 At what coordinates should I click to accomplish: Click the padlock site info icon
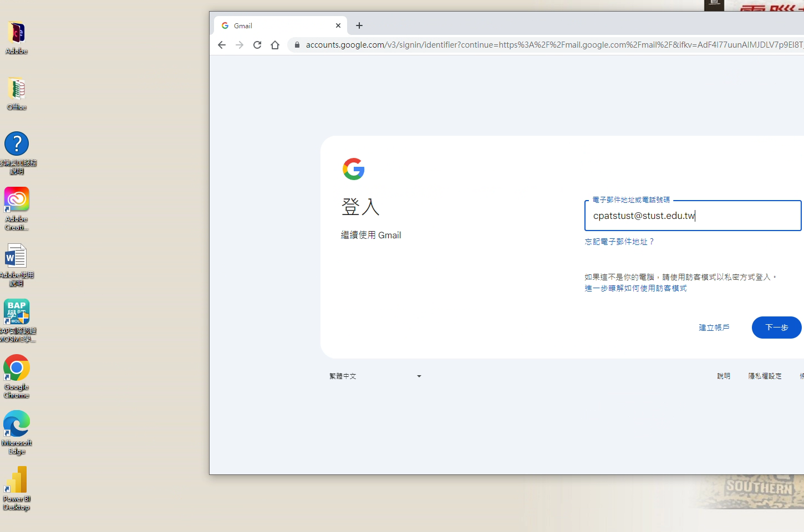297,45
